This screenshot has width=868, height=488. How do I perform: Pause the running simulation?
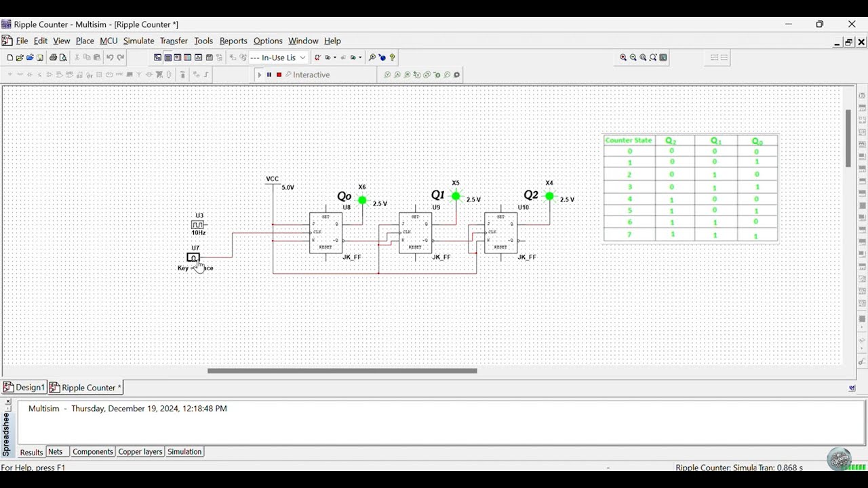pos(269,75)
